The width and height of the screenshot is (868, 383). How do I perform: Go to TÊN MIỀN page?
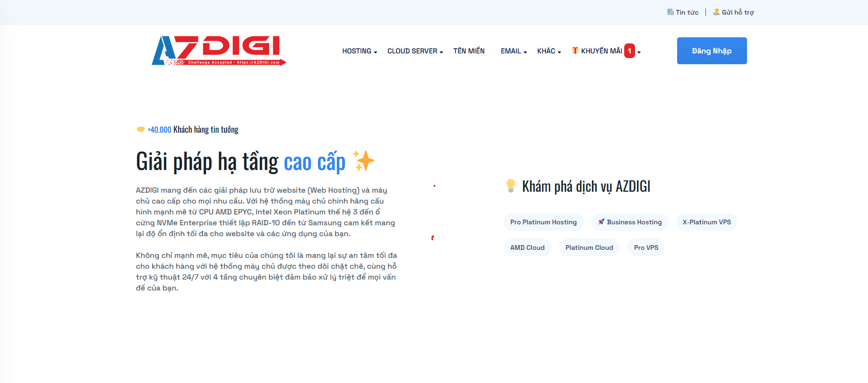[469, 51]
